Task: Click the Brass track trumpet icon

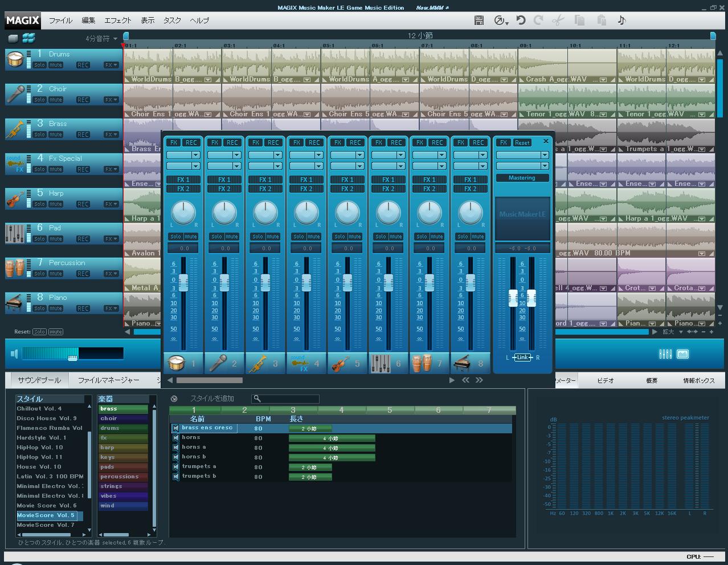Action: tap(15, 129)
